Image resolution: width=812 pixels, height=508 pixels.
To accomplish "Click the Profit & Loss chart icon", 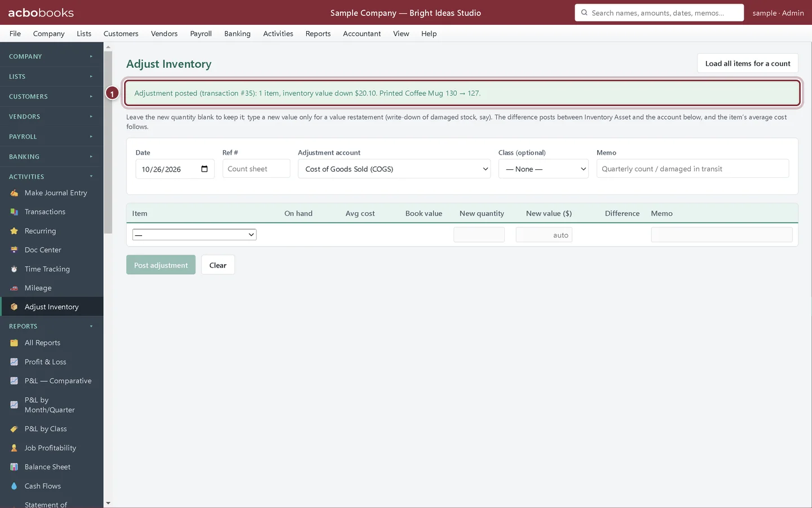I will click(x=14, y=362).
